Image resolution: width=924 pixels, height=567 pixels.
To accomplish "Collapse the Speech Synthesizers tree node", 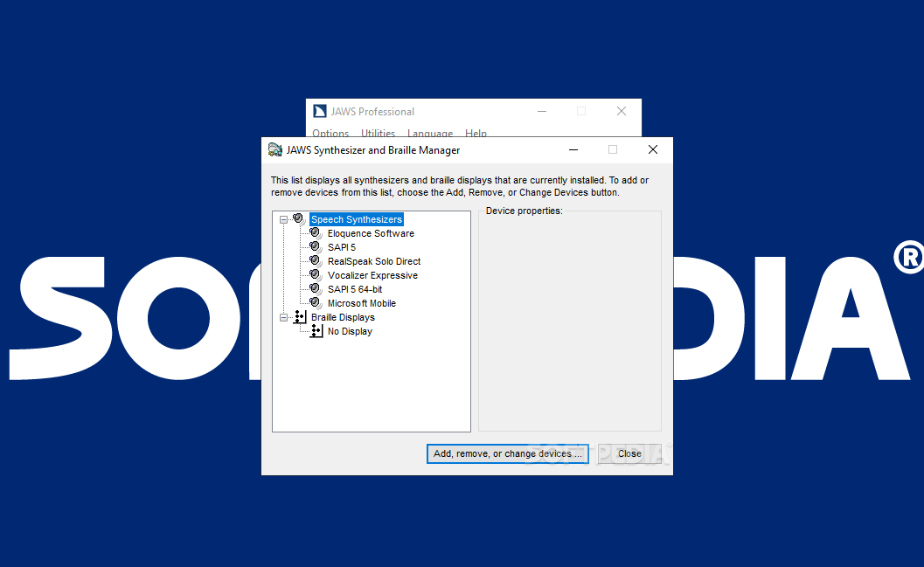I will click(x=283, y=219).
